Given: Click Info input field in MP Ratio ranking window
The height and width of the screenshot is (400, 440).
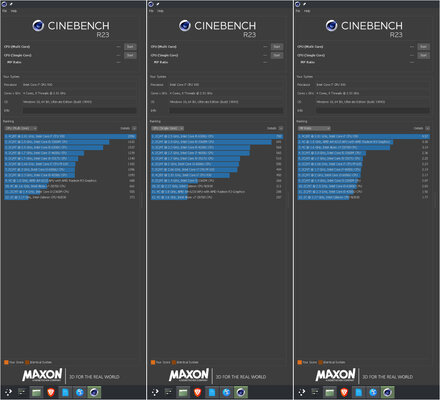Looking at the screenshot, I should point(373,110).
